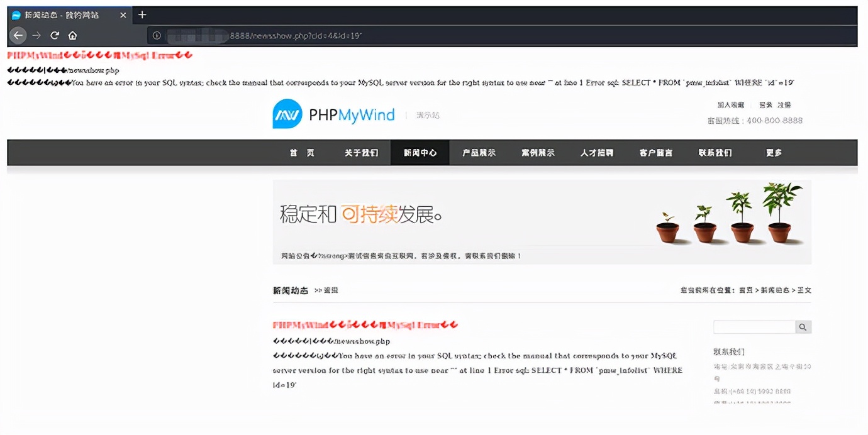Expand the 更多 navigation item
This screenshot has width=868, height=435.
[774, 153]
